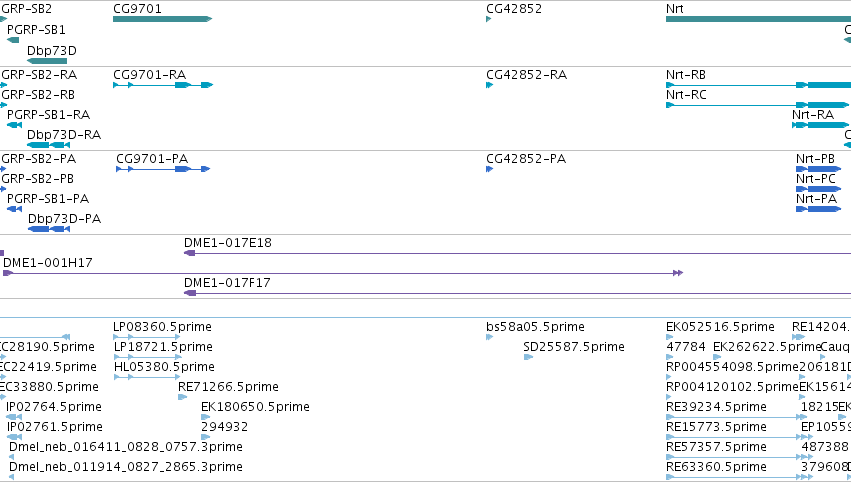Image resolution: width=851 pixels, height=482 pixels.
Task: Click the CG9701 gene bar
Action: pos(160,19)
